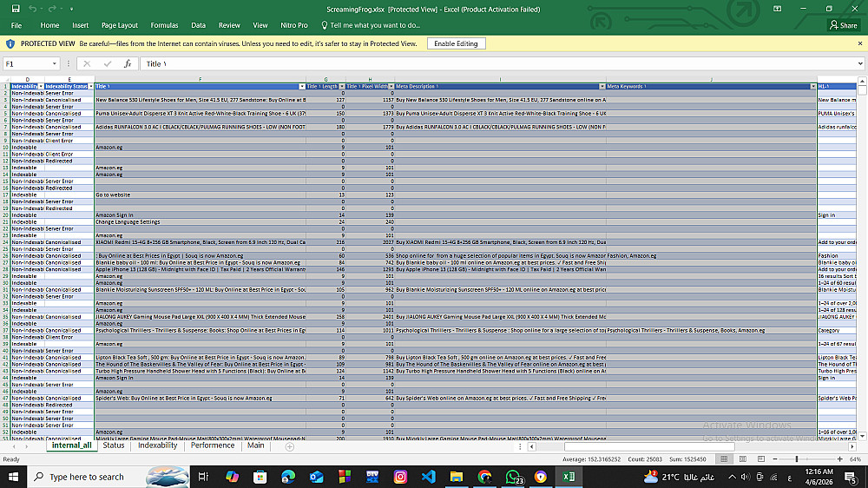Screen dimensions: 868x488
Task: Click the Type here to search taskbar box
Action: pos(108,477)
